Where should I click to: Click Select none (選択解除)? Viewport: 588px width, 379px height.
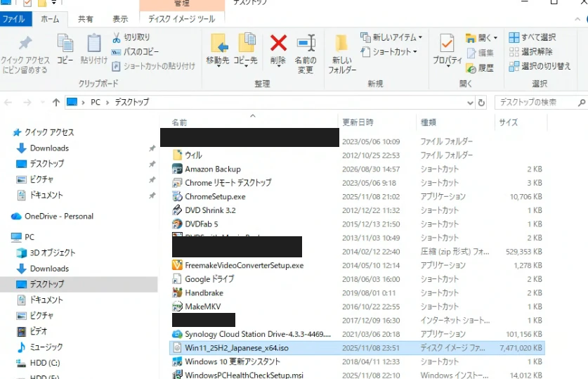(531, 51)
